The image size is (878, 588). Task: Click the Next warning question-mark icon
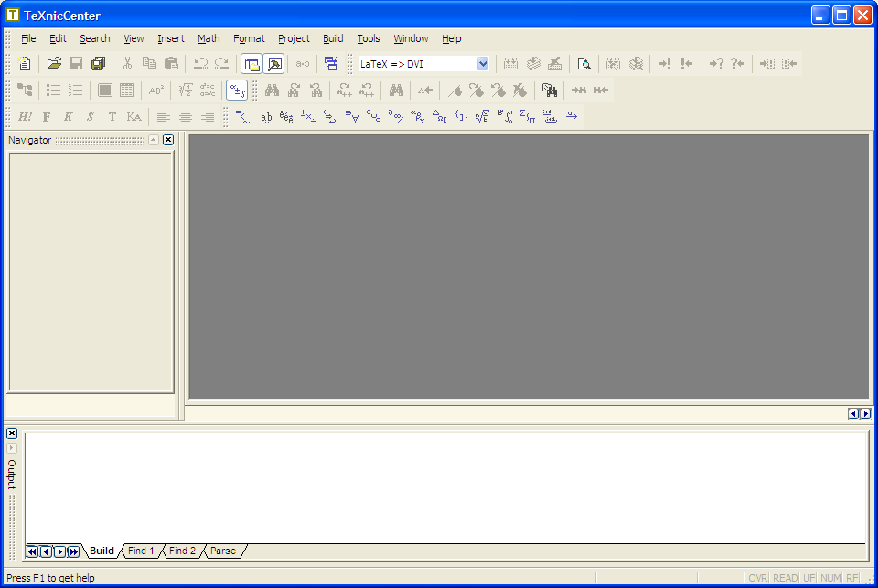716,64
